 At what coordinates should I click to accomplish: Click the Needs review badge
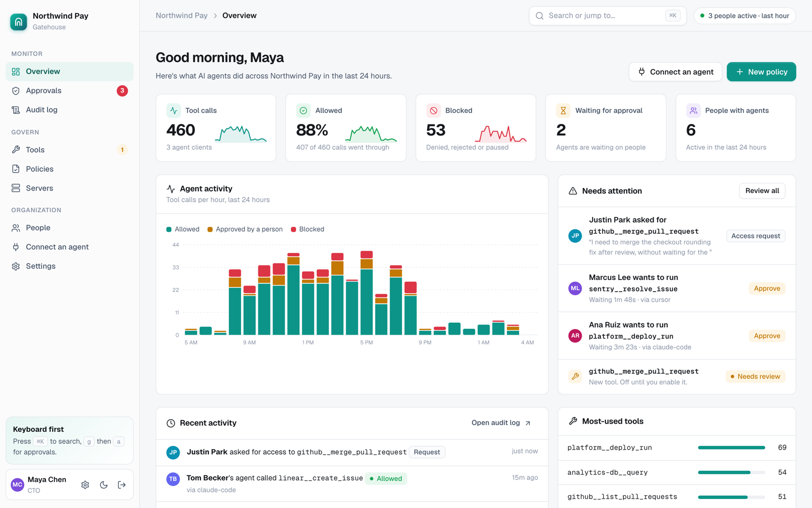point(756,376)
